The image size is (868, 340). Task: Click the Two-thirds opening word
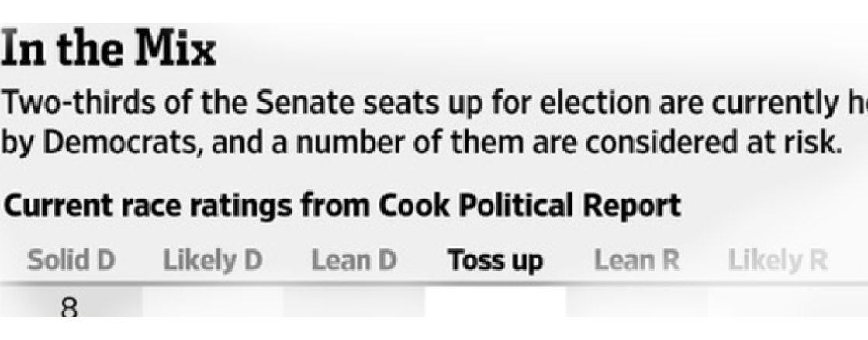coord(70,103)
